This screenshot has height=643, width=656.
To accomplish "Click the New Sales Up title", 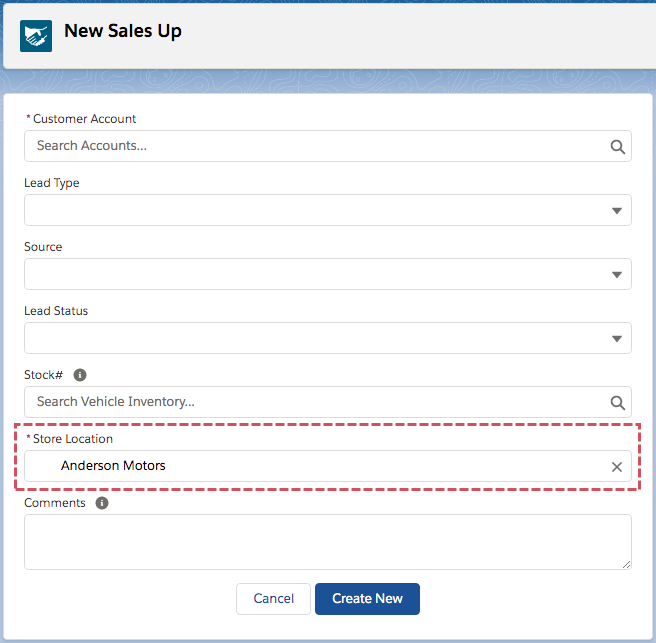I will tap(123, 31).
